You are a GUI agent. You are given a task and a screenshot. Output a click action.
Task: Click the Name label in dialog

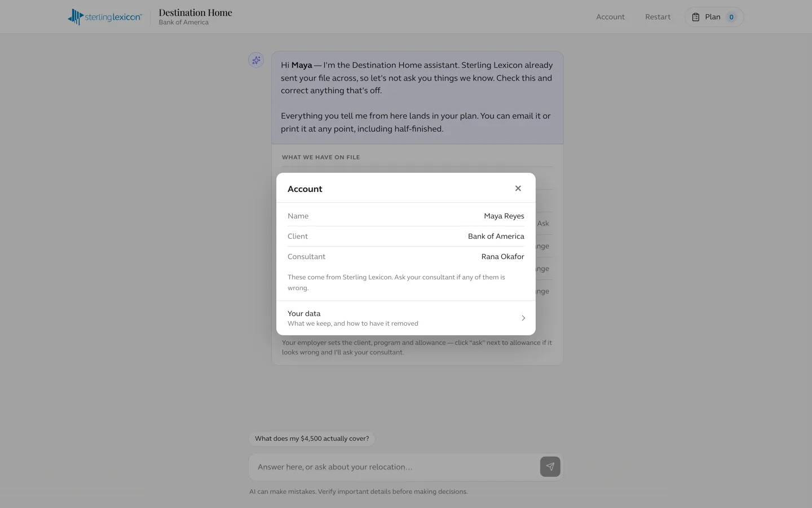(298, 216)
